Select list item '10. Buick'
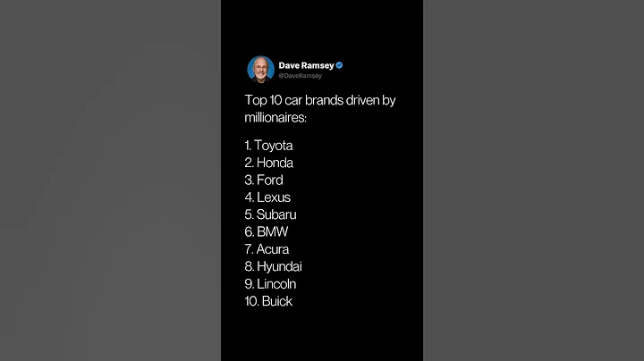 click(269, 301)
